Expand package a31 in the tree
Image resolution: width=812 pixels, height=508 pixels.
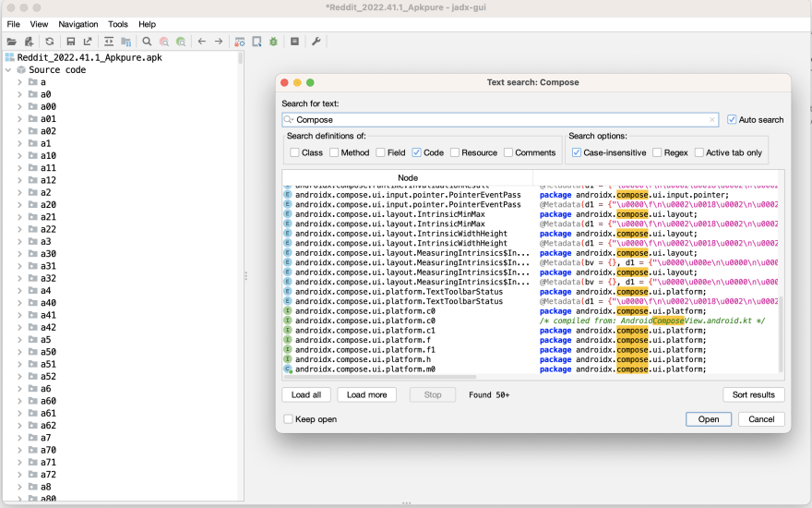pyautogui.click(x=19, y=266)
